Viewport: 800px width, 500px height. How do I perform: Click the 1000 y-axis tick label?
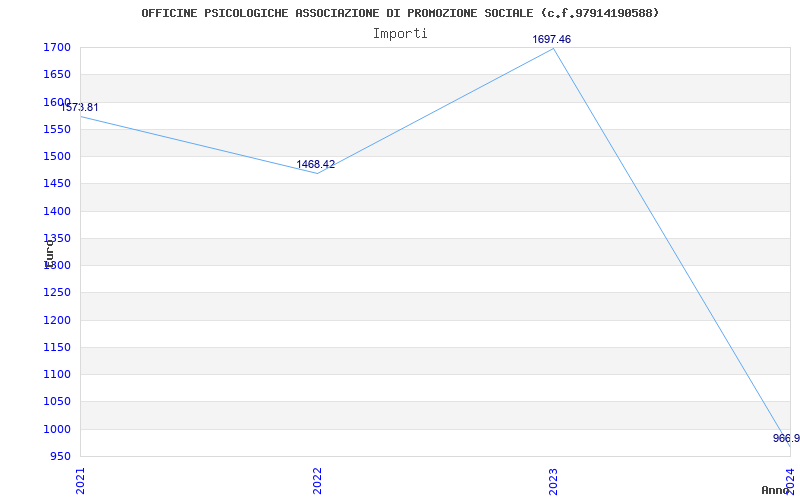point(58,429)
